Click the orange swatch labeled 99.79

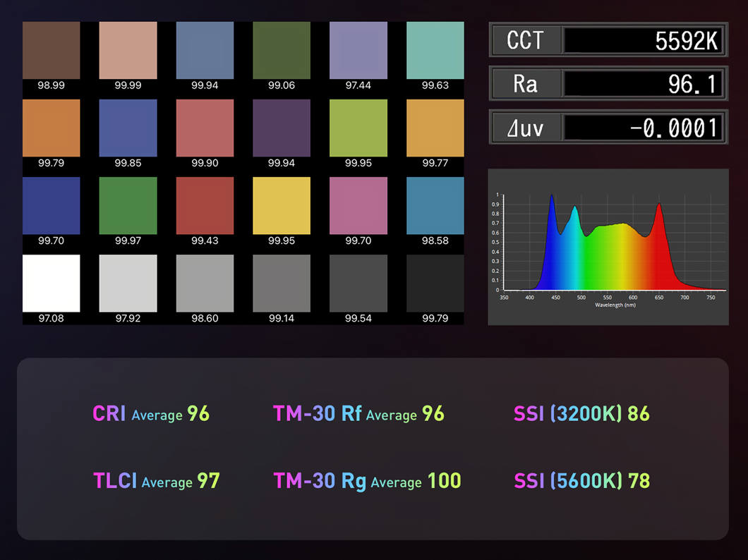(51, 128)
